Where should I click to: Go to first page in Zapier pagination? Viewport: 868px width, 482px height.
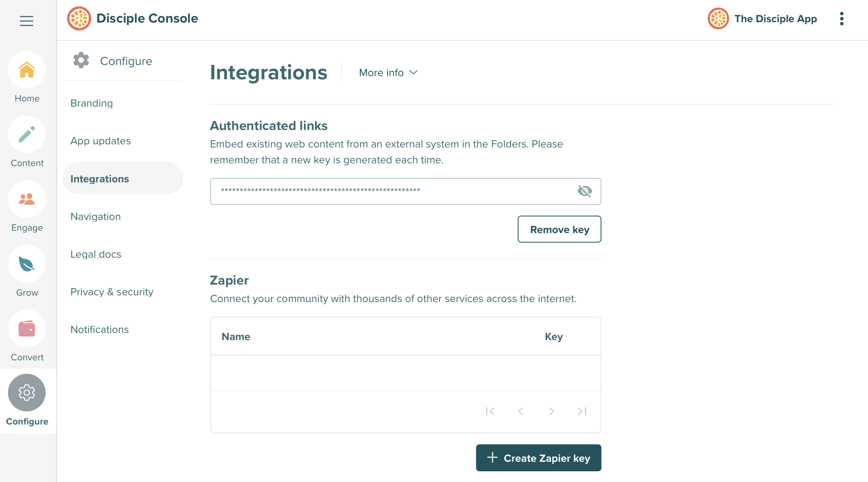(490, 411)
